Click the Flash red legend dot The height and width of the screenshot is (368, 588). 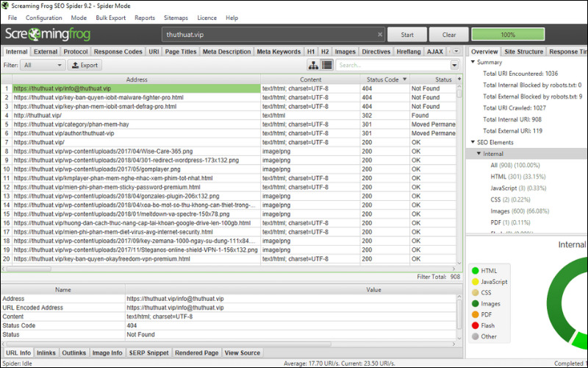[x=475, y=325]
